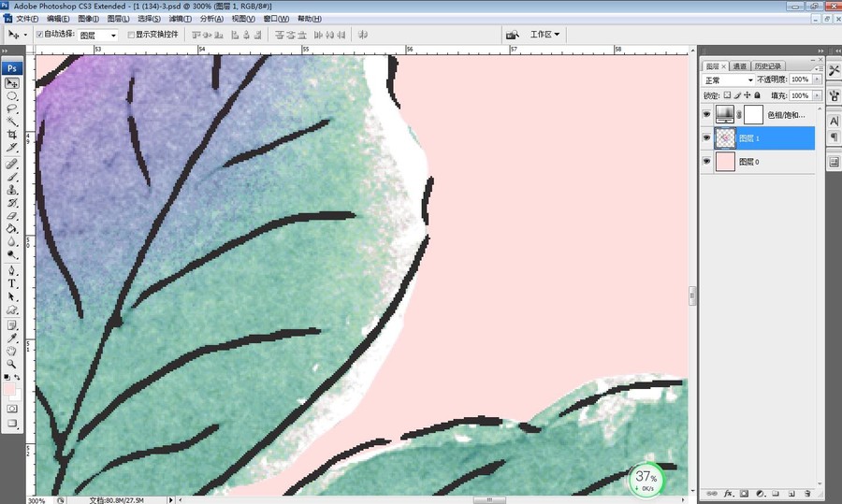The width and height of the screenshot is (842, 504).
Task: Open the Layers panel options menu
Action: tap(818, 68)
